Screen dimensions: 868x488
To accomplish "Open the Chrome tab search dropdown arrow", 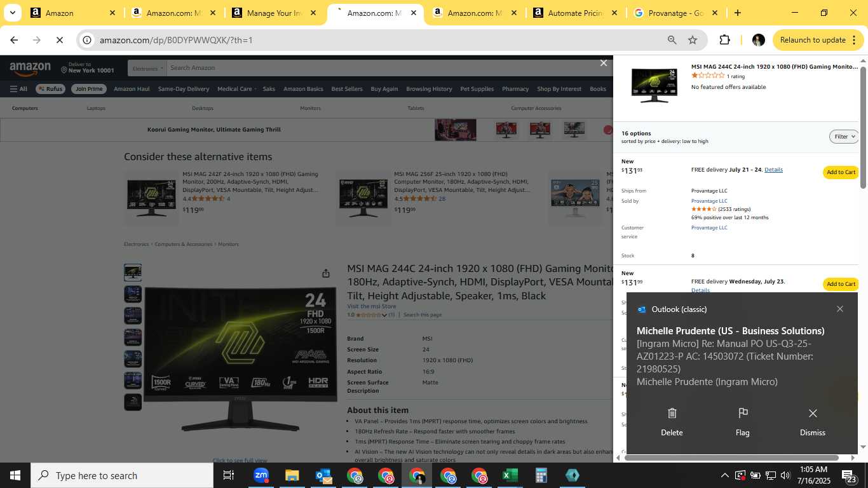I will pos(12,13).
